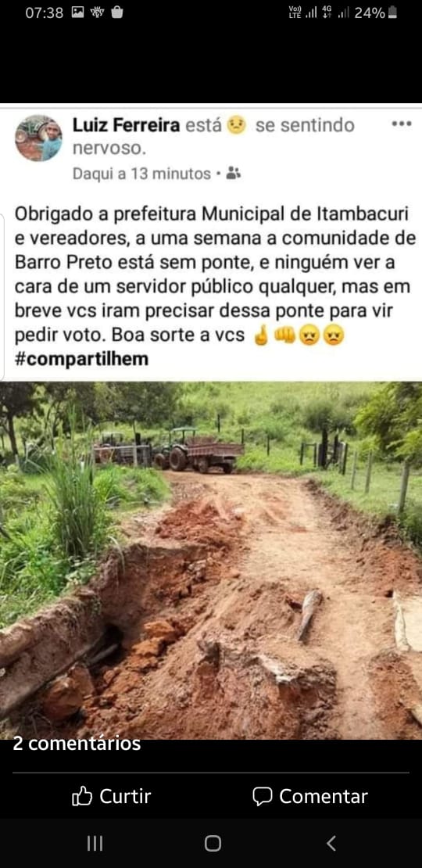Click the friends audience icon beside timestamp

(234, 174)
